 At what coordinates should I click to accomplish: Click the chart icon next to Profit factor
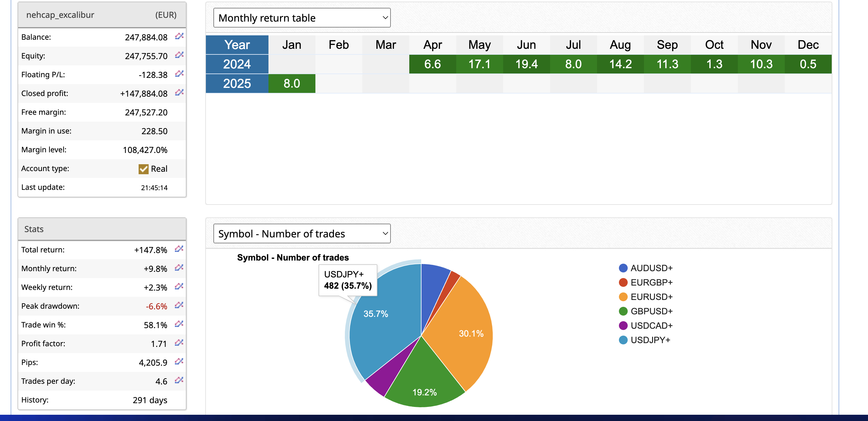[x=179, y=343]
